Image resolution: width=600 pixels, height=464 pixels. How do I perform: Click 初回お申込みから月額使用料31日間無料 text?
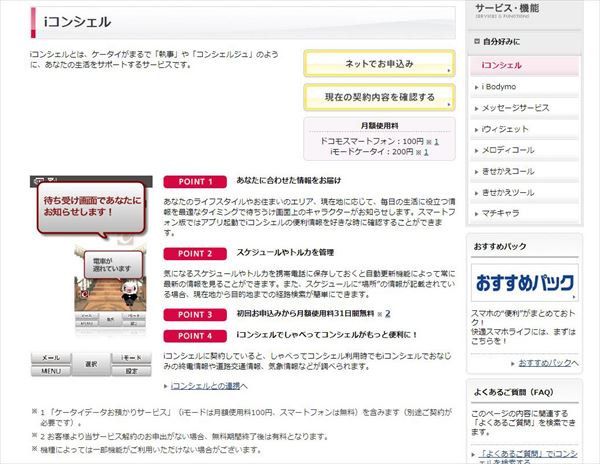[305, 314]
